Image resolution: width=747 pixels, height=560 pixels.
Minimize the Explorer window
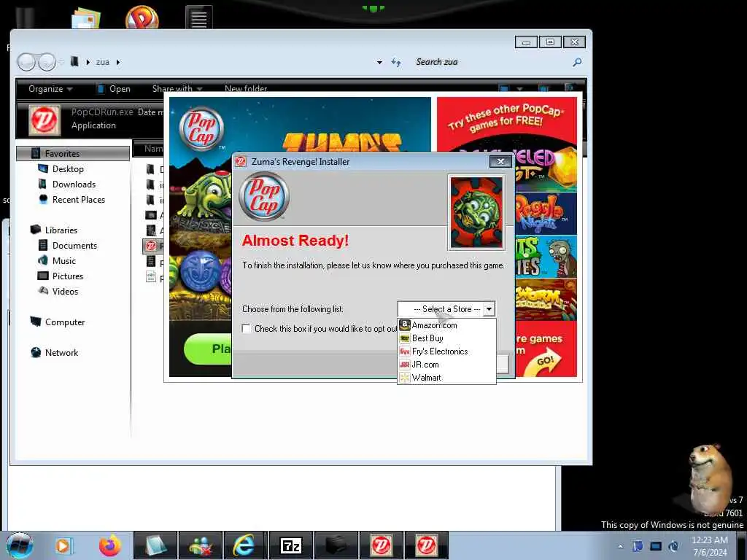(x=527, y=42)
